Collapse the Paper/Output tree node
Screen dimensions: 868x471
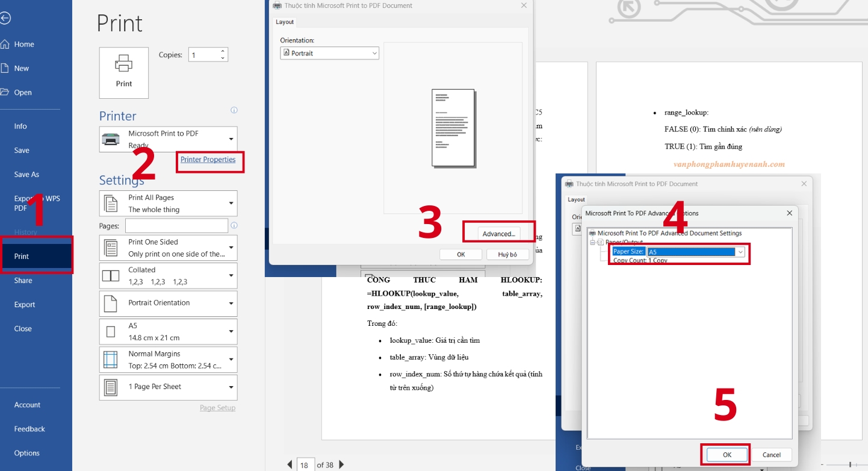(592, 242)
